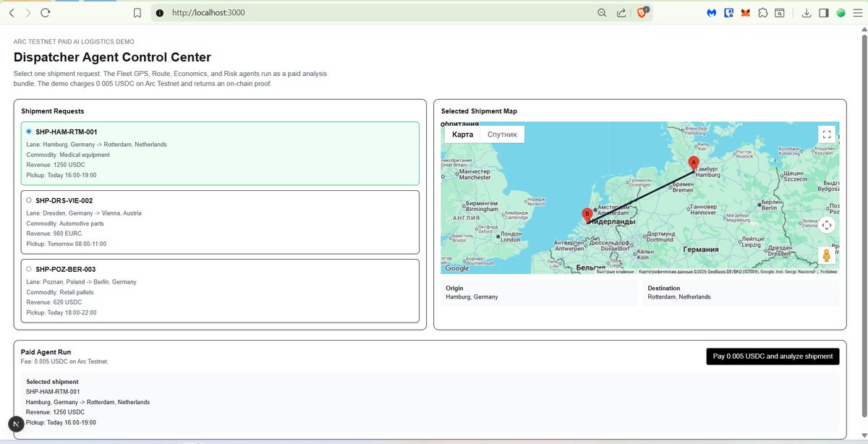Reload the page with the refresh icon
Viewport: 868px width, 444px height.
pos(46,12)
